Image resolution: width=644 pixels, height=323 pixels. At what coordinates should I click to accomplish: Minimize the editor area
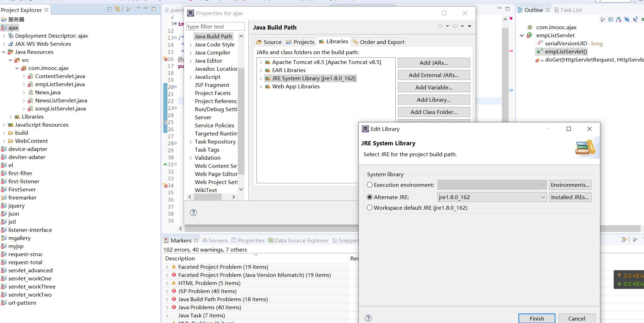pyautogui.click(x=499, y=8)
